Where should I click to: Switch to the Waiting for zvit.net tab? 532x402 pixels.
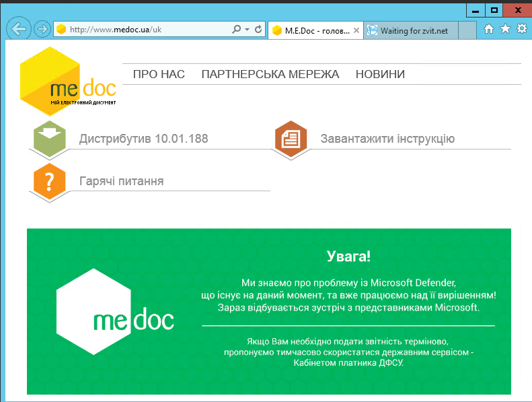(x=411, y=30)
